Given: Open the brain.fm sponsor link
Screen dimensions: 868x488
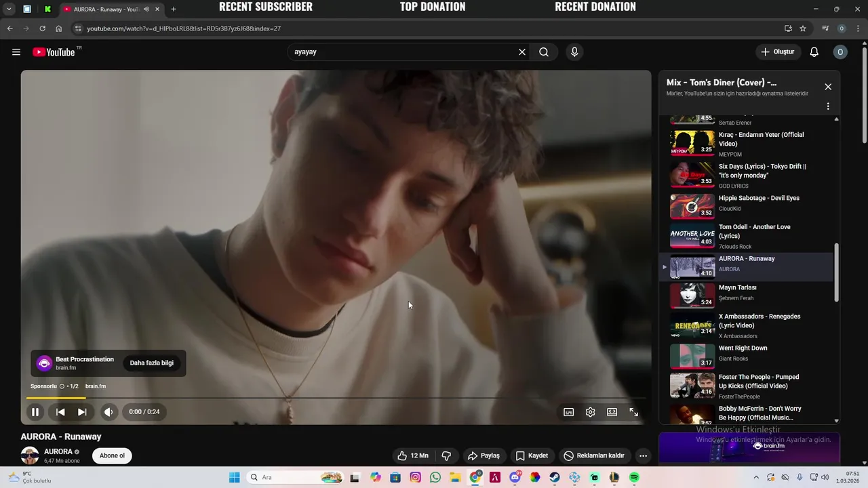Looking at the screenshot, I should (96, 386).
